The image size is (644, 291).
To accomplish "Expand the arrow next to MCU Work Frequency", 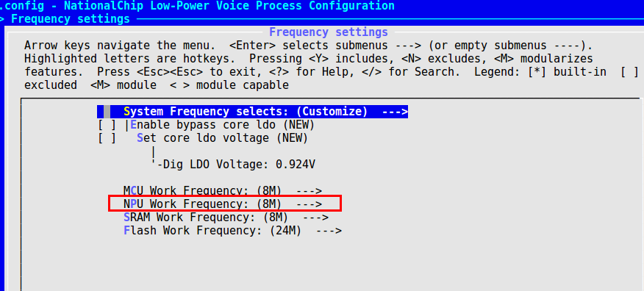I will click(310, 191).
